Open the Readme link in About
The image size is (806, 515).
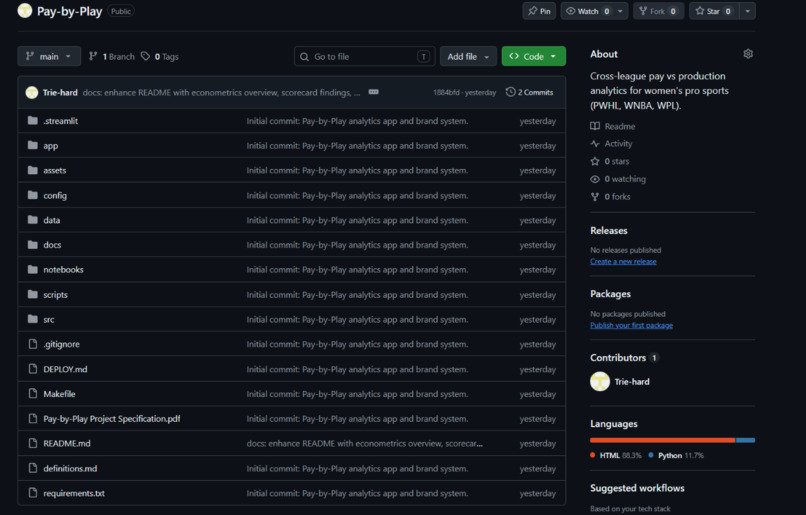tap(613, 126)
